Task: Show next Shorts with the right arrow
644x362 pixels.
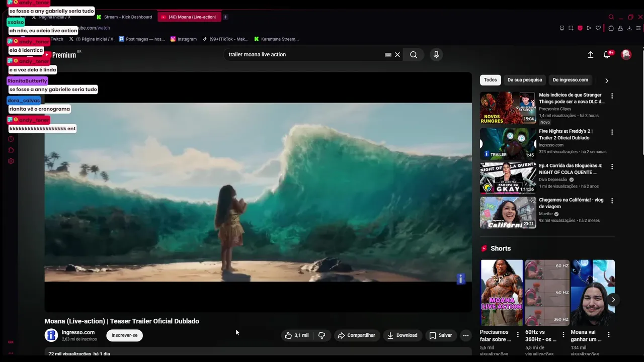Action: (x=613, y=300)
